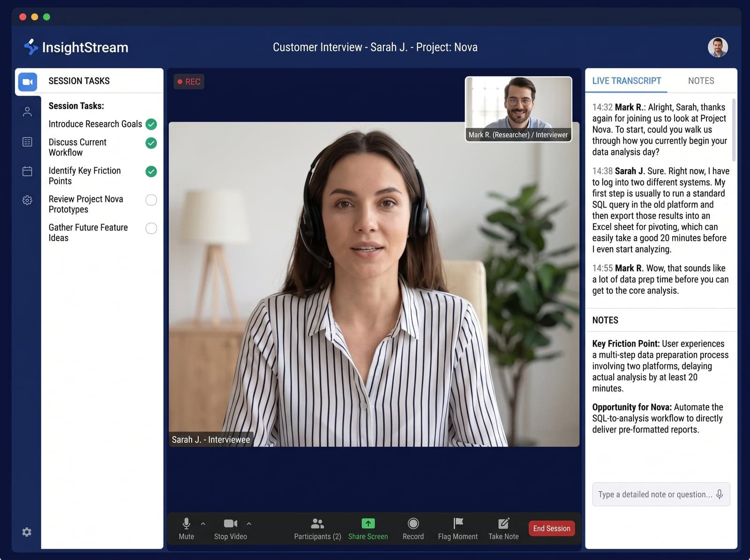Check Gather Future Feature Ideas task
The height and width of the screenshot is (560, 750).
(151, 228)
